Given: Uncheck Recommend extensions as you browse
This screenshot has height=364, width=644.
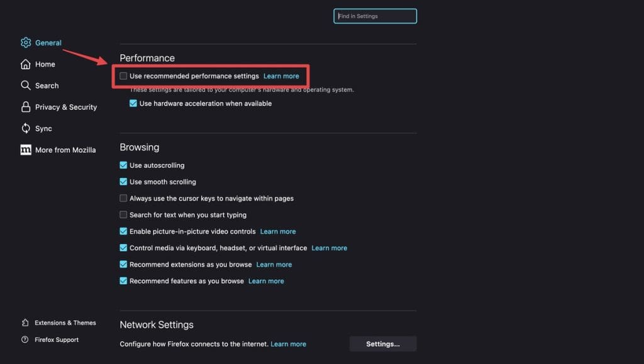Looking at the screenshot, I should [123, 265].
